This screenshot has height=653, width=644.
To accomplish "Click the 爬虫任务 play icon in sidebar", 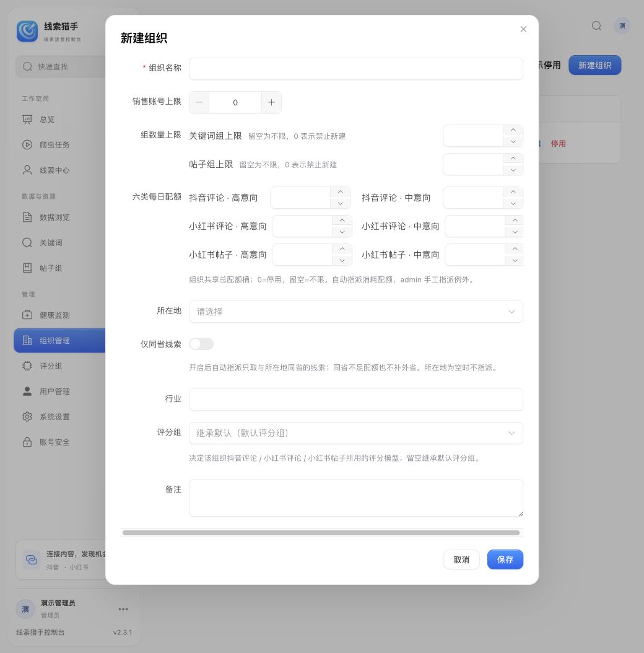I will click(27, 145).
